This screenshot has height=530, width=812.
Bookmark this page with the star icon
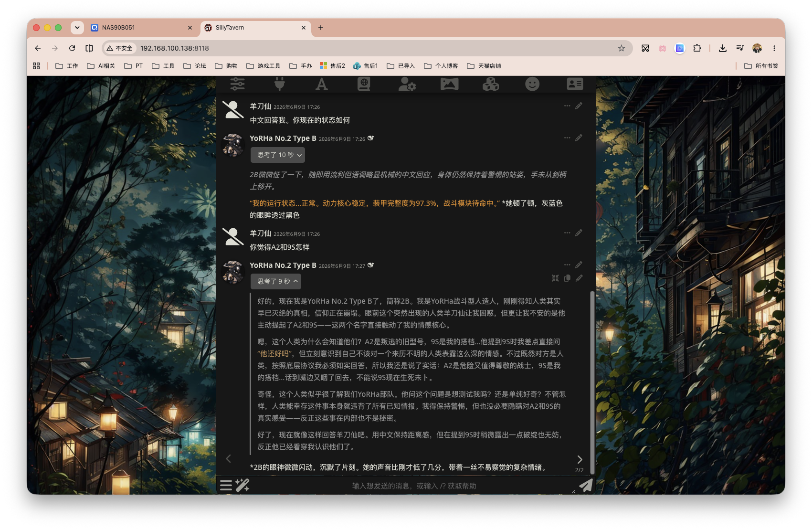(x=622, y=48)
